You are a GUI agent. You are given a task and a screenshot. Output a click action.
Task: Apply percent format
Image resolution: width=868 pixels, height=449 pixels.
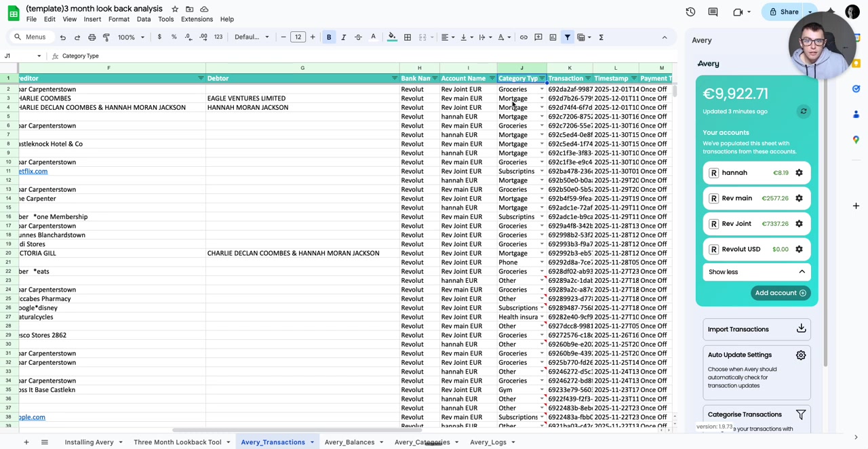tap(174, 37)
